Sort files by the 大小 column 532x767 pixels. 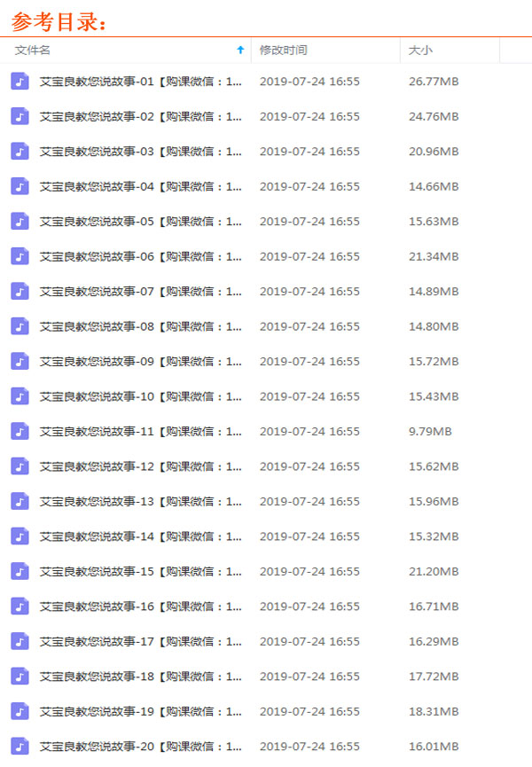420,51
